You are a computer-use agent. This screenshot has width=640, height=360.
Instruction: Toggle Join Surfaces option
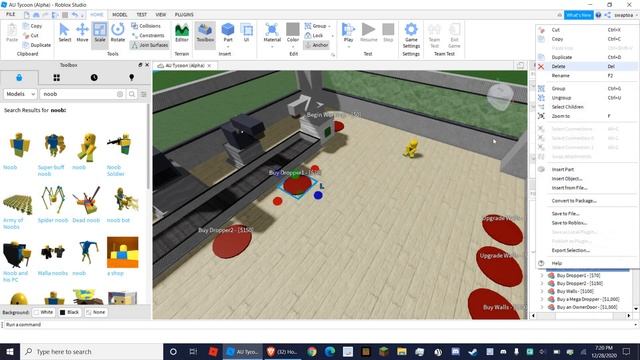click(149, 45)
